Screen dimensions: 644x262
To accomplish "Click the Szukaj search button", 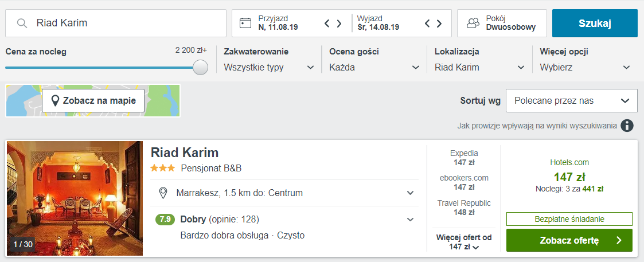I will click(x=595, y=24).
